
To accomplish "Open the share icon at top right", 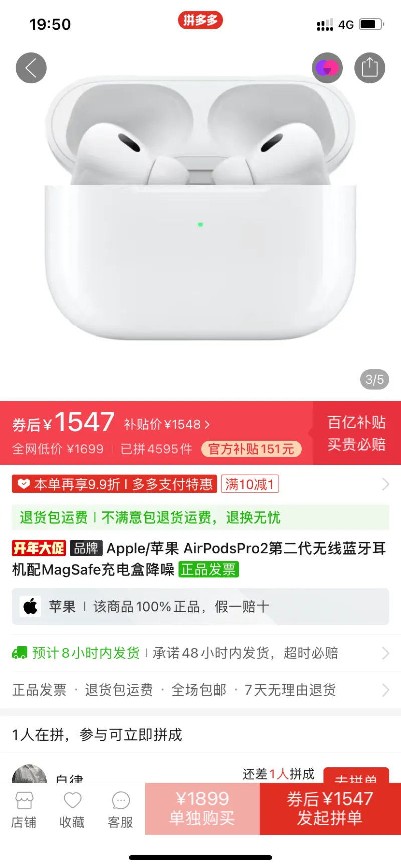I will click(x=370, y=68).
